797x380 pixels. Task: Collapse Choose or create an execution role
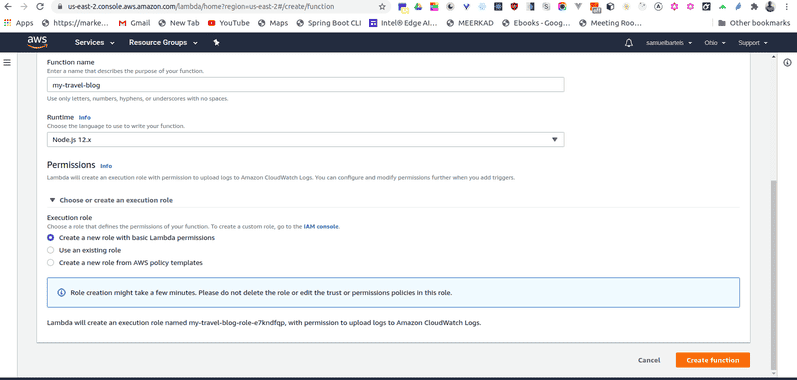coord(111,200)
